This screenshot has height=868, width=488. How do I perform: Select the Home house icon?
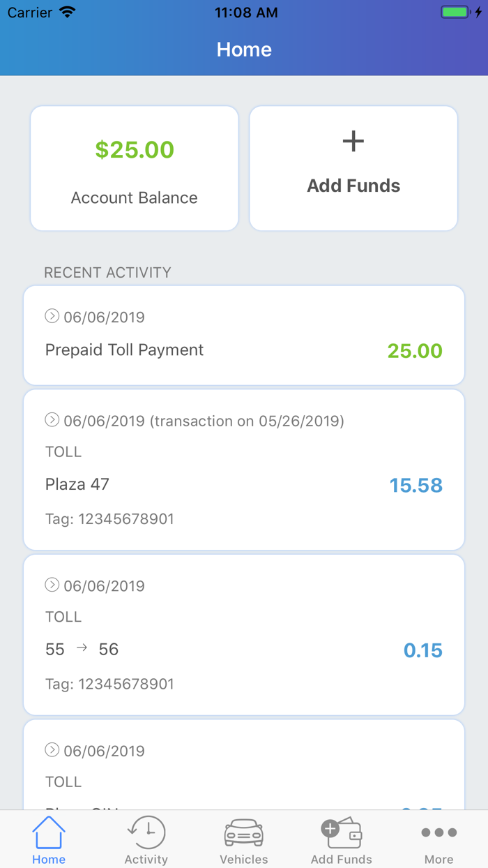tap(48, 832)
